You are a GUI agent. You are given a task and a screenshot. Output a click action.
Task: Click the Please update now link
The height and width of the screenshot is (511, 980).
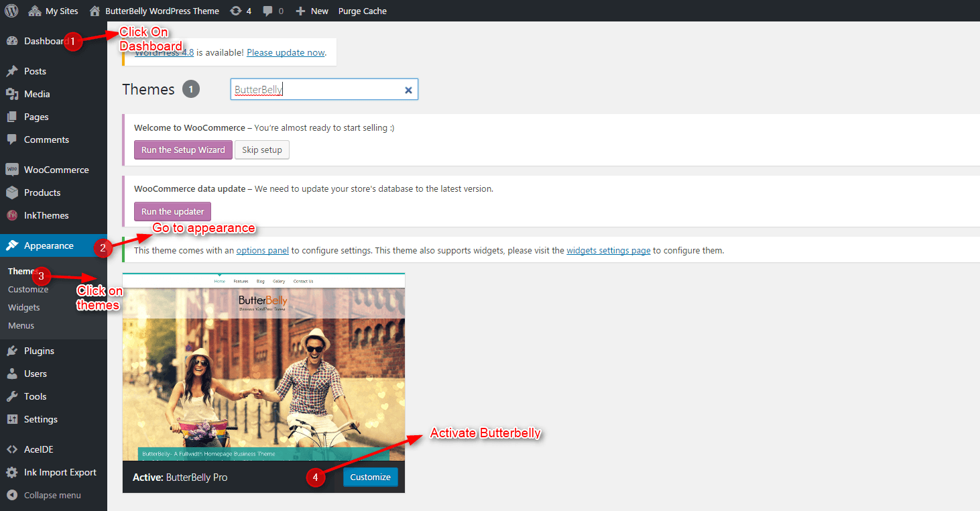[286, 52]
